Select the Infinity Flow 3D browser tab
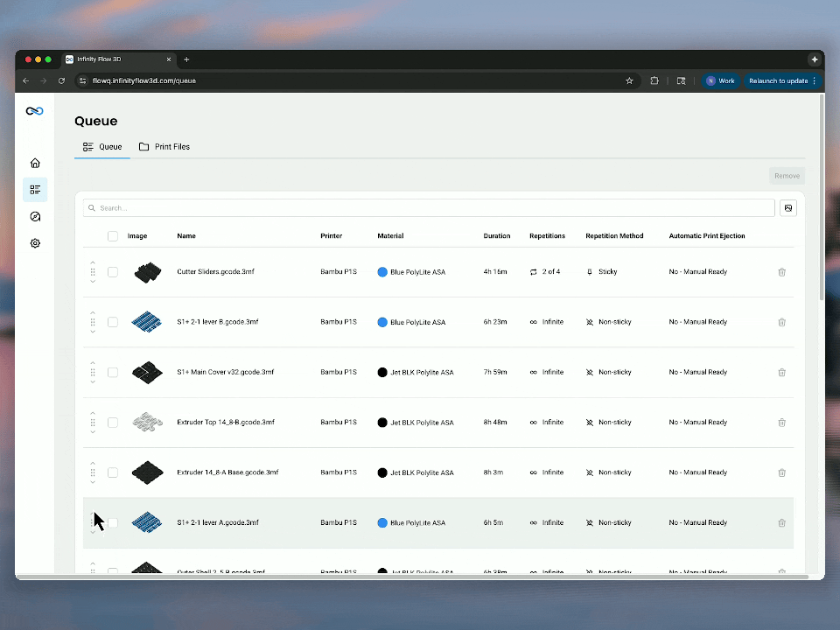This screenshot has width=840, height=630. point(118,59)
